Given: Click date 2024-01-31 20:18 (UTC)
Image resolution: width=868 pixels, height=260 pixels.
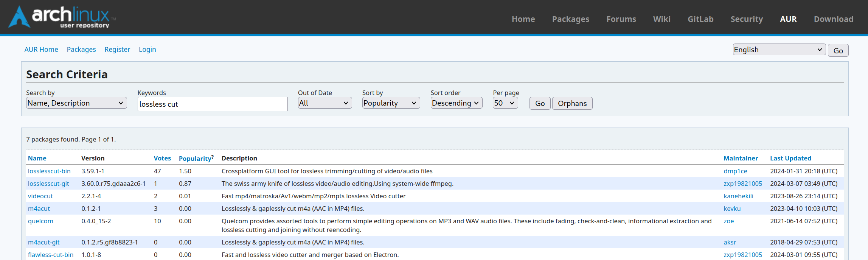Looking at the screenshot, I should coord(804,171).
